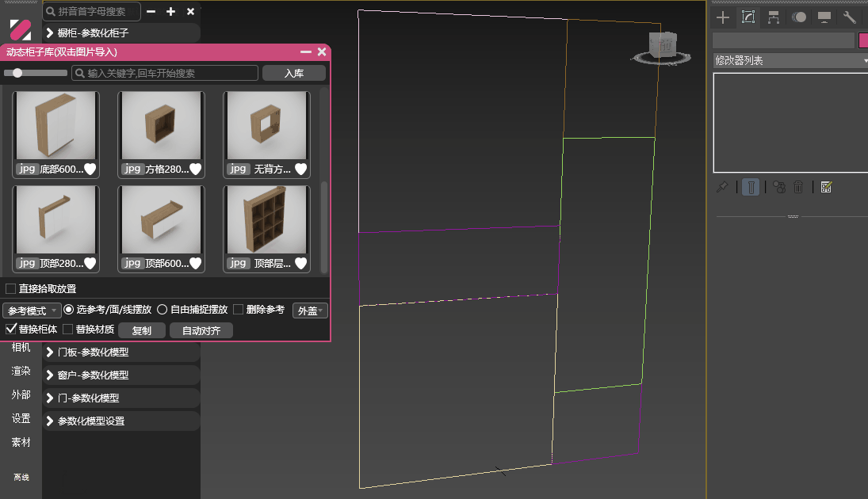Open the 素材 sidebar menu item
This screenshot has height=499, width=868.
coord(21,442)
